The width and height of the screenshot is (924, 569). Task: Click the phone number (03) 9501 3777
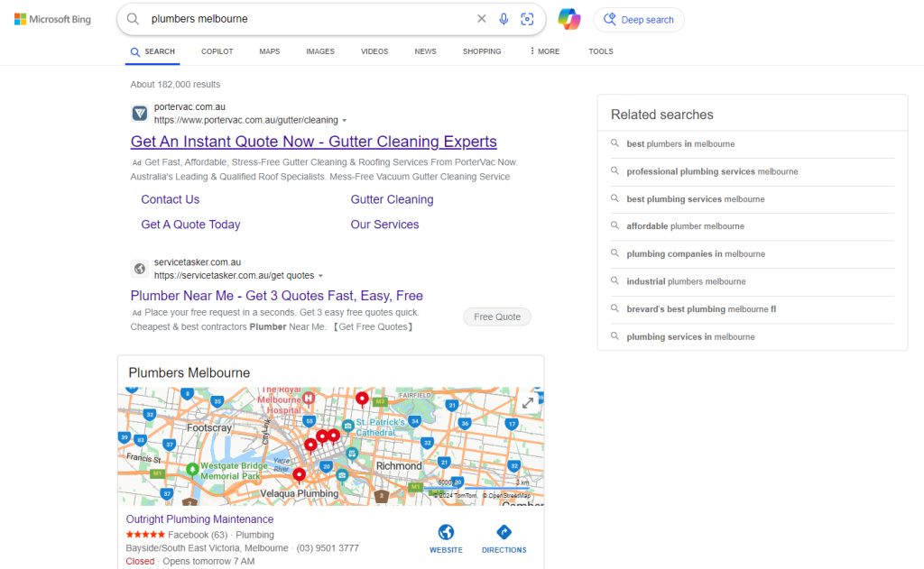[327, 547]
